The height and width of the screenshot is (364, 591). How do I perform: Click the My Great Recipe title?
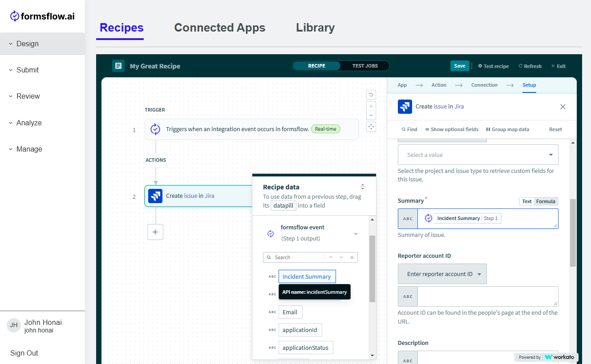[155, 66]
